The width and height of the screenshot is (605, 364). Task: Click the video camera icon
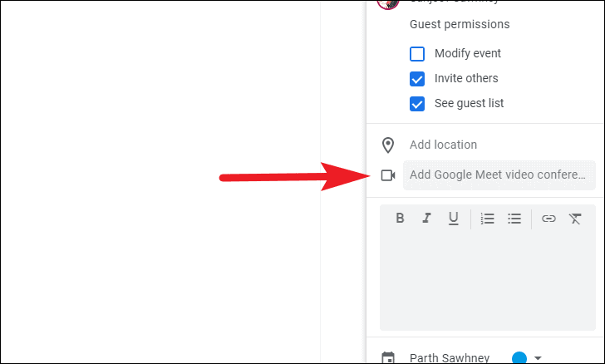point(388,175)
